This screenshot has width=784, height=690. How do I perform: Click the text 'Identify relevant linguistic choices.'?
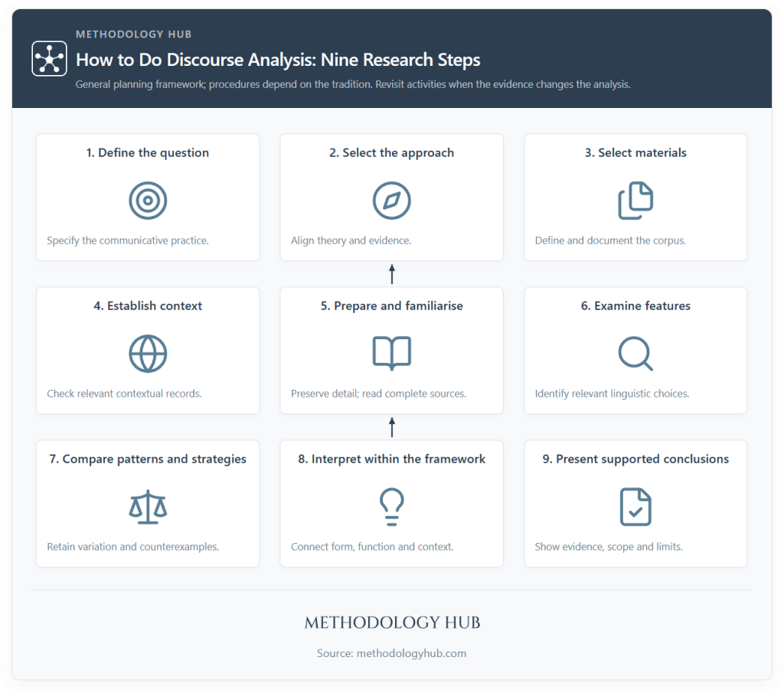click(x=612, y=394)
